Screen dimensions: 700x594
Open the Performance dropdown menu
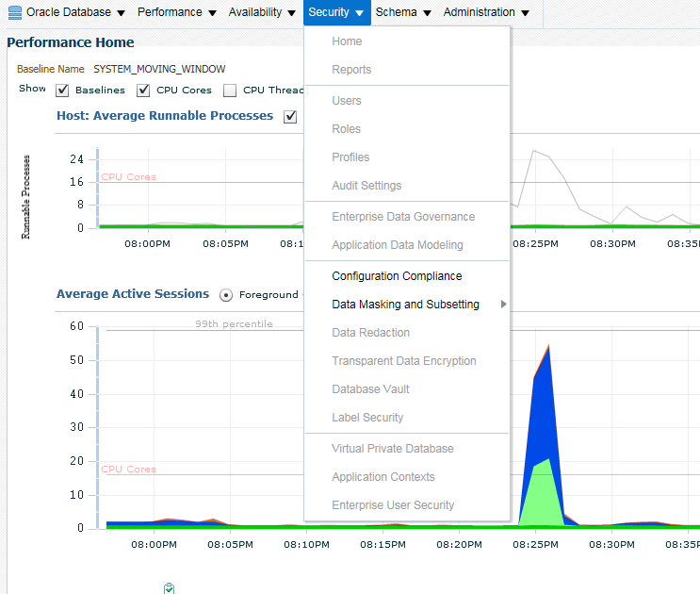click(x=176, y=12)
